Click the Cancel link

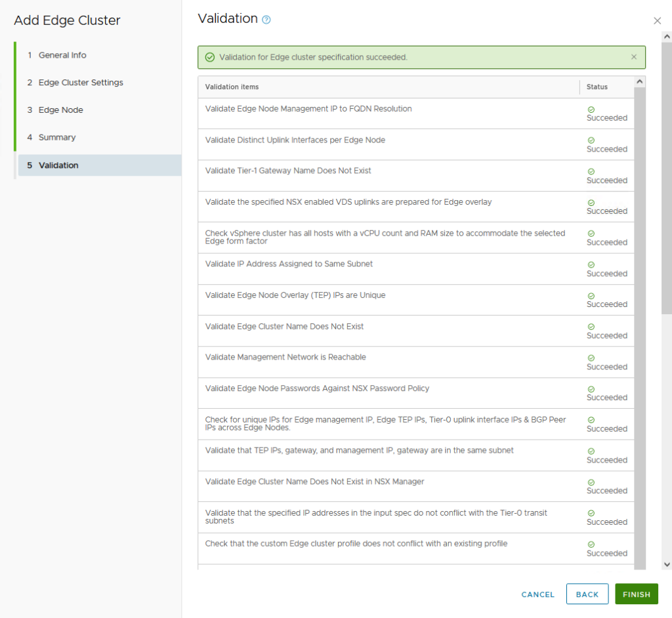pyautogui.click(x=537, y=594)
